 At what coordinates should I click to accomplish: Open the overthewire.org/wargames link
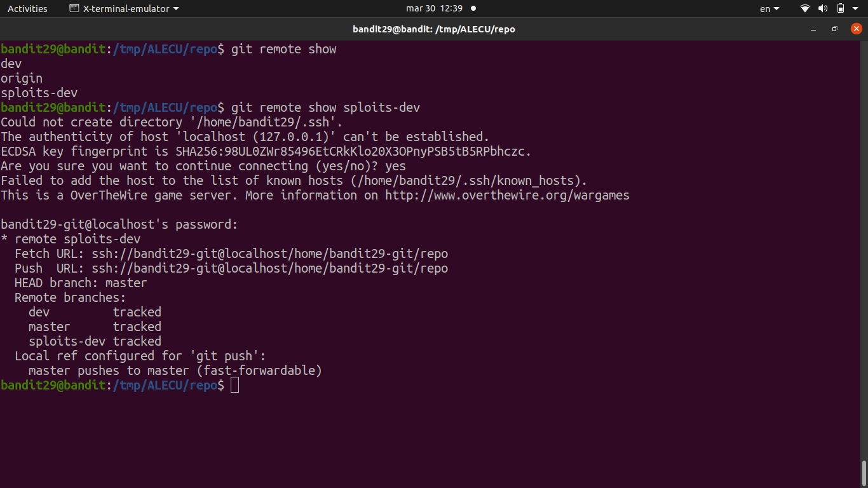[507, 195]
